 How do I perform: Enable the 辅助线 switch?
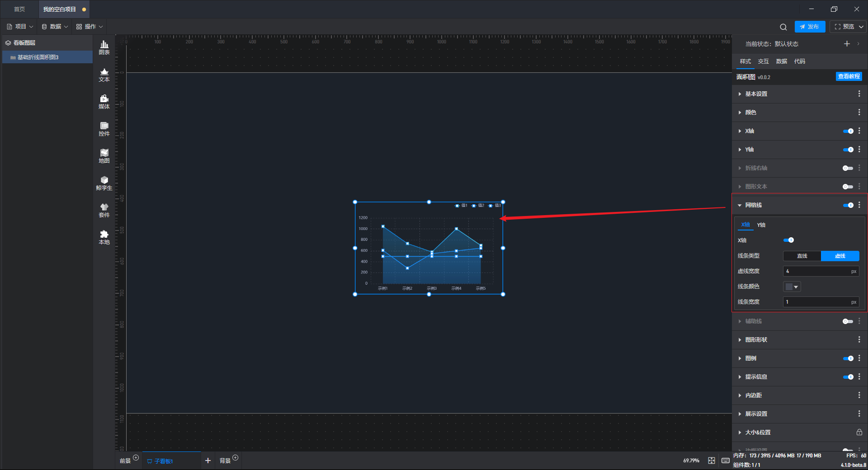pos(848,321)
